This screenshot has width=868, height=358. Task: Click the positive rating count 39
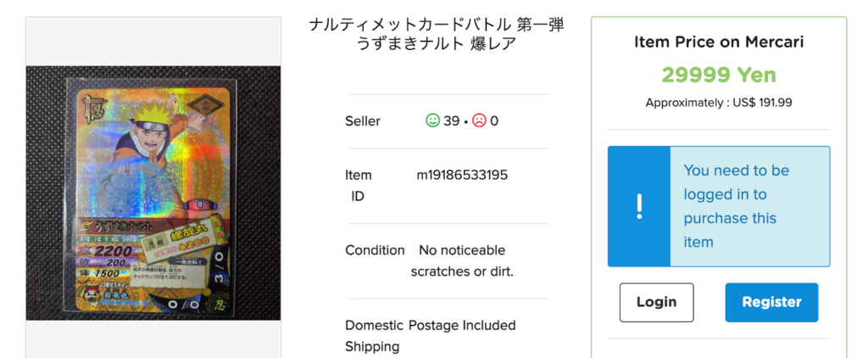[x=451, y=121]
